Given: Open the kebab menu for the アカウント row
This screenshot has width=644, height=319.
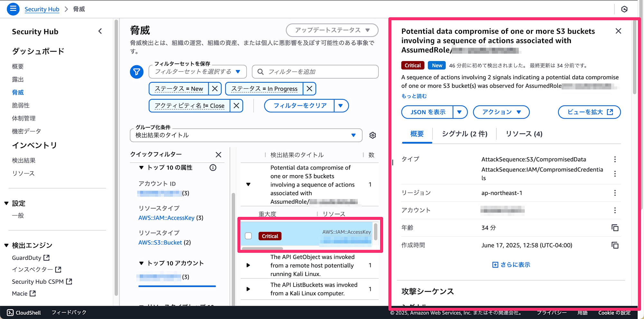Looking at the screenshot, I should (x=615, y=210).
